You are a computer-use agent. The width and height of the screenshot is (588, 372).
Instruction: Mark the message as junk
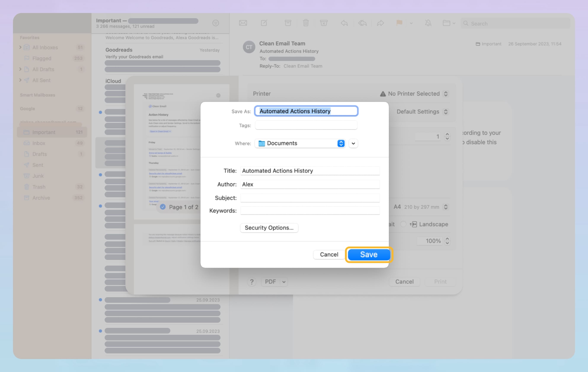(324, 23)
